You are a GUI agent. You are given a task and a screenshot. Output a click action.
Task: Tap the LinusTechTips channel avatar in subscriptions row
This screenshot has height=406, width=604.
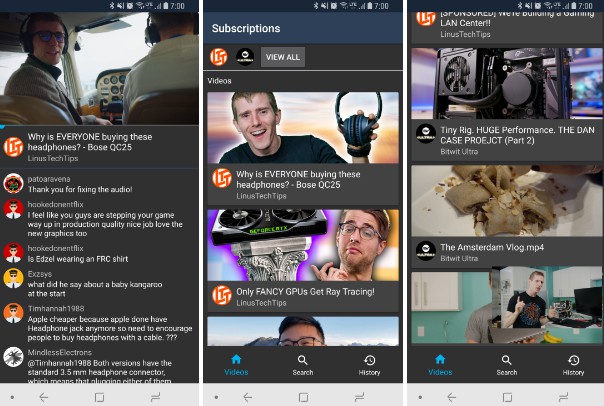pos(219,57)
